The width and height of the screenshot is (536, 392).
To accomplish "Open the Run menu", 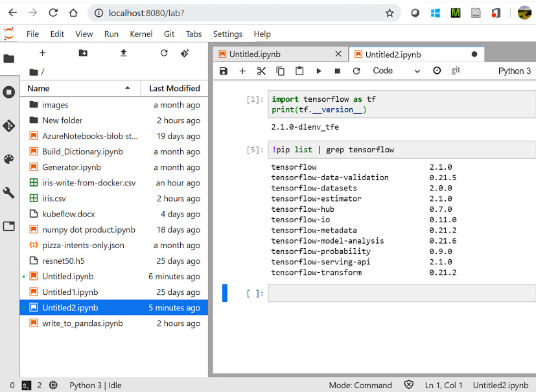I will click(111, 34).
